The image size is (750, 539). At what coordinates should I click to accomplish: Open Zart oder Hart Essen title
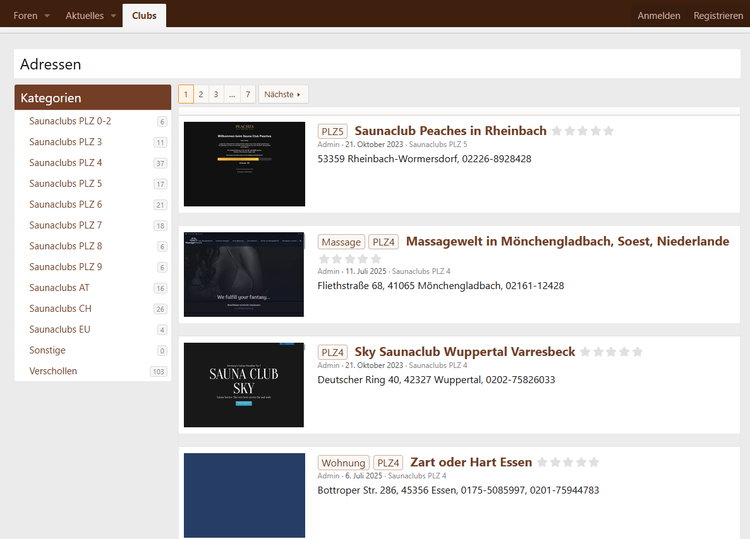coord(471,462)
